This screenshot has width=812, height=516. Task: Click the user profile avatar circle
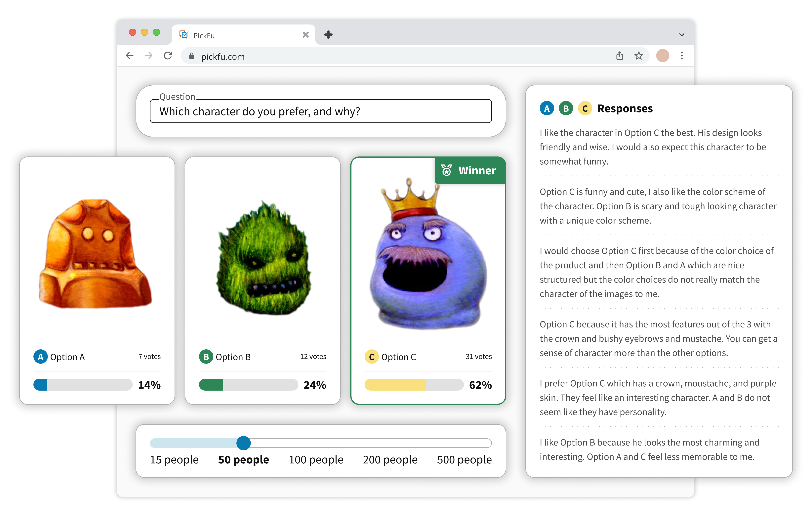click(x=662, y=56)
